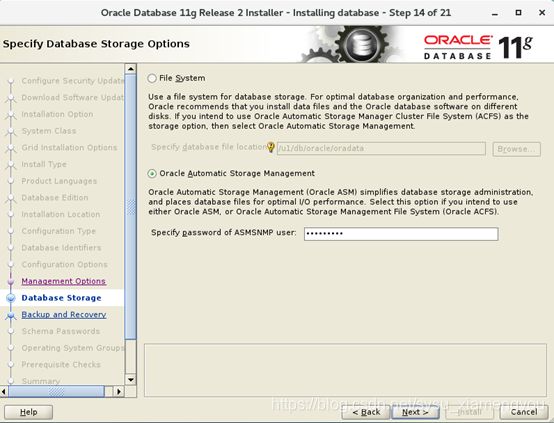The image size is (554, 423).
Task: Click the Backup and Recovery step bullet icon
Action: pos(11,315)
